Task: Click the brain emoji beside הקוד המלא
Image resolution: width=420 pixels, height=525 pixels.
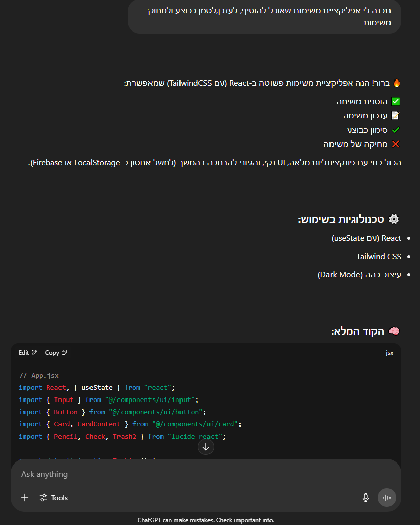Action: click(x=394, y=331)
